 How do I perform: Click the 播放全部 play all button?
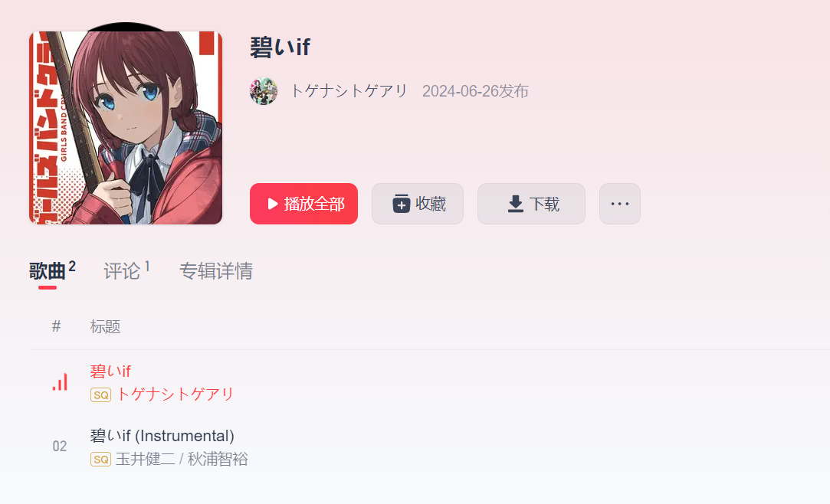click(x=303, y=204)
